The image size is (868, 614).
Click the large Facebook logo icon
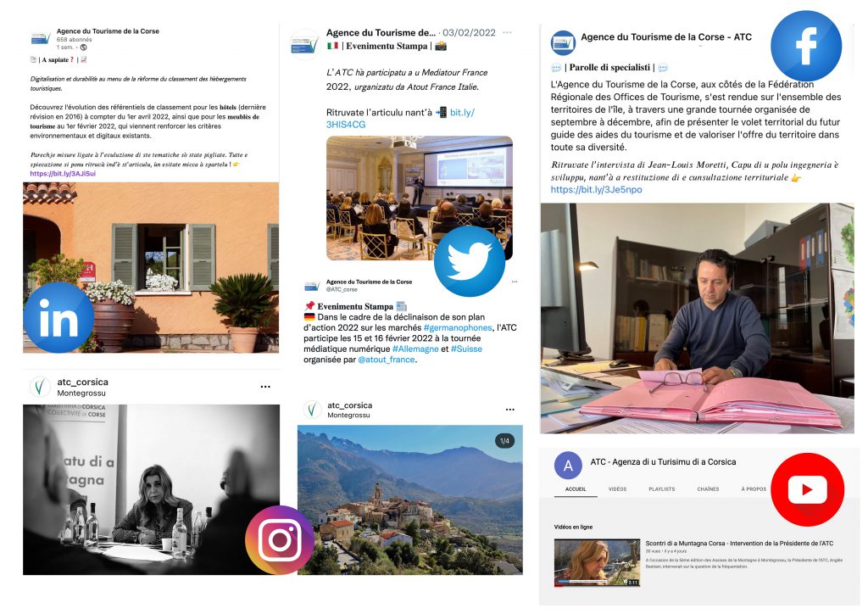click(x=806, y=46)
